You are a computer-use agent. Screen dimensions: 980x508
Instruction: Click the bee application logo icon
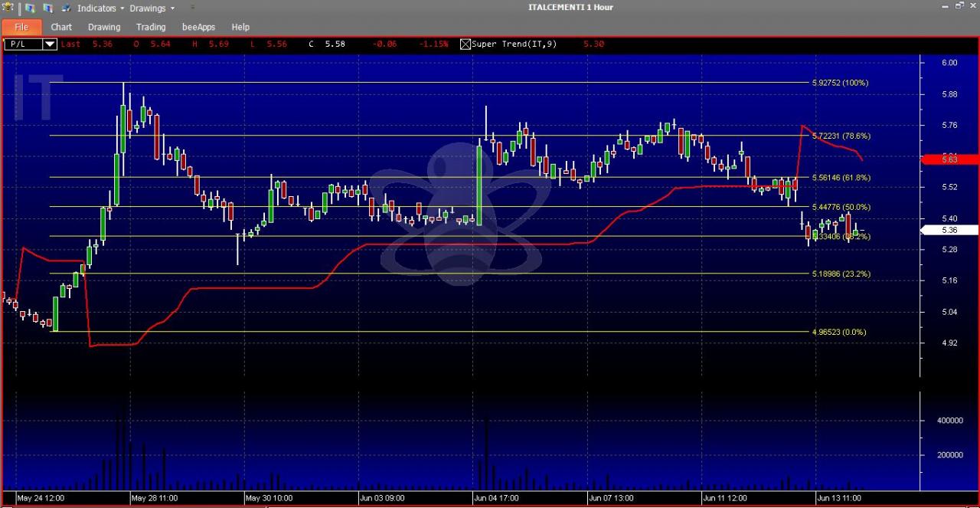click(8, 8)
